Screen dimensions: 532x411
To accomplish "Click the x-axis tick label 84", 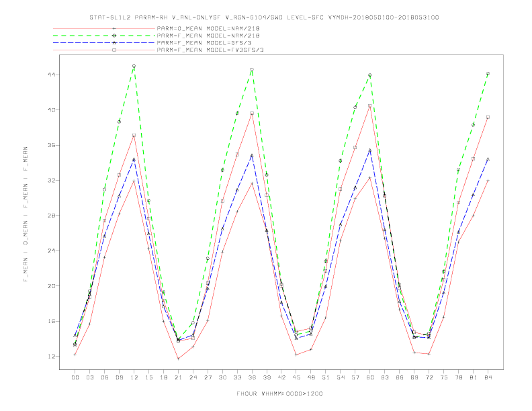I will coord(488,377).
